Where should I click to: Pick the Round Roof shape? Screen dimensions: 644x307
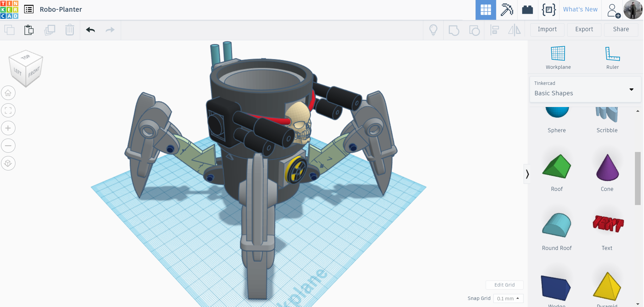pyautogui.click(x=557, y=232)
